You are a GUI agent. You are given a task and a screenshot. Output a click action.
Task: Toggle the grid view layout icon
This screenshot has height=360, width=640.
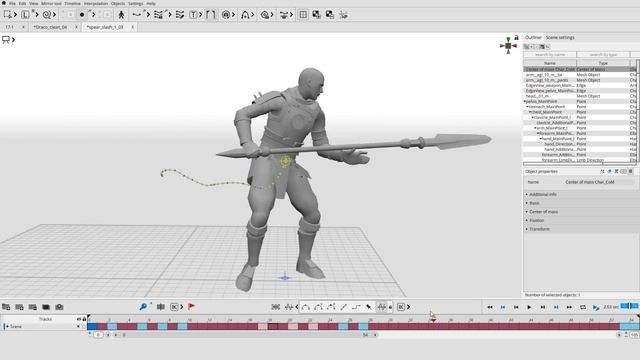303,15
